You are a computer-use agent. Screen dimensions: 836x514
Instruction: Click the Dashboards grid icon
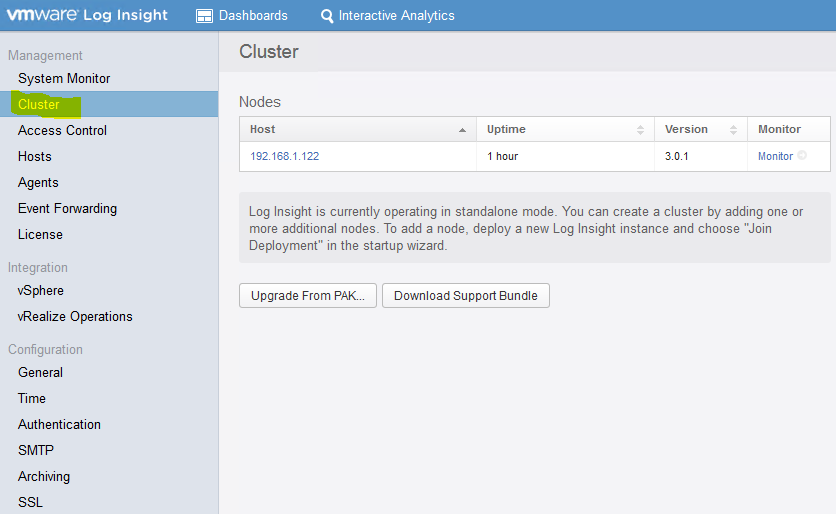coord(204,16)
